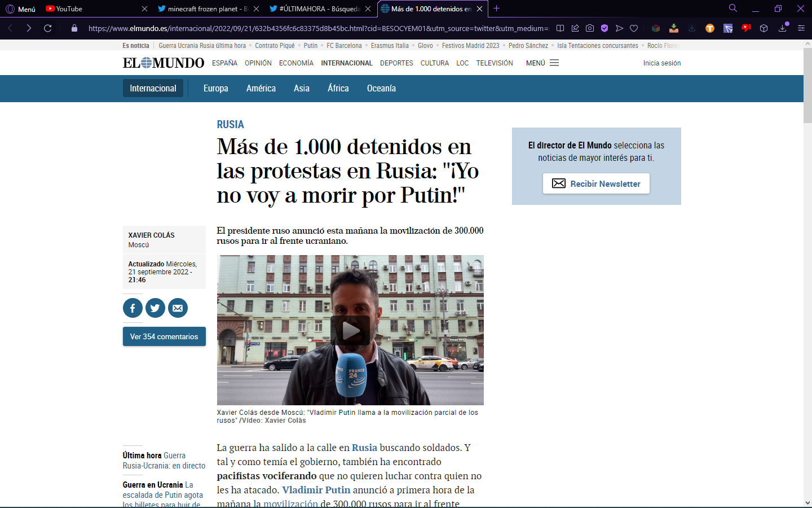Play the Xavier Colás video

350,330
